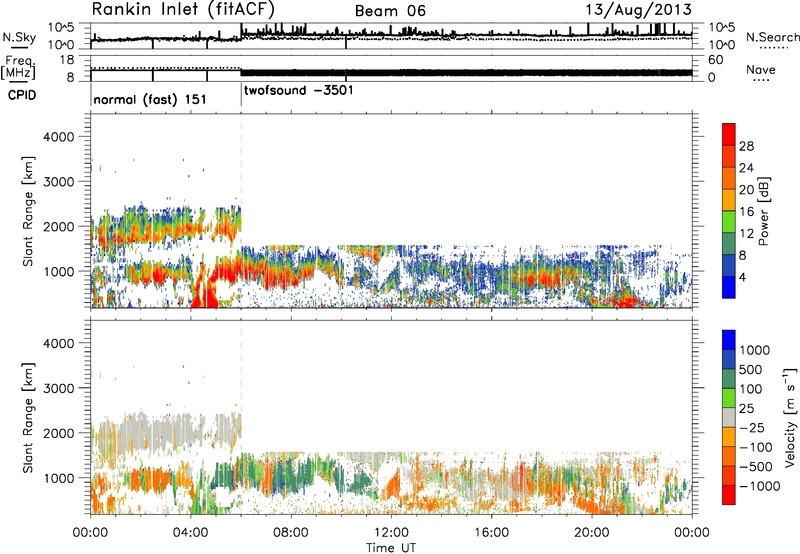800x554 pixels.
Task: Click the date '13/Aug/2013'
Action: point(638,10)
